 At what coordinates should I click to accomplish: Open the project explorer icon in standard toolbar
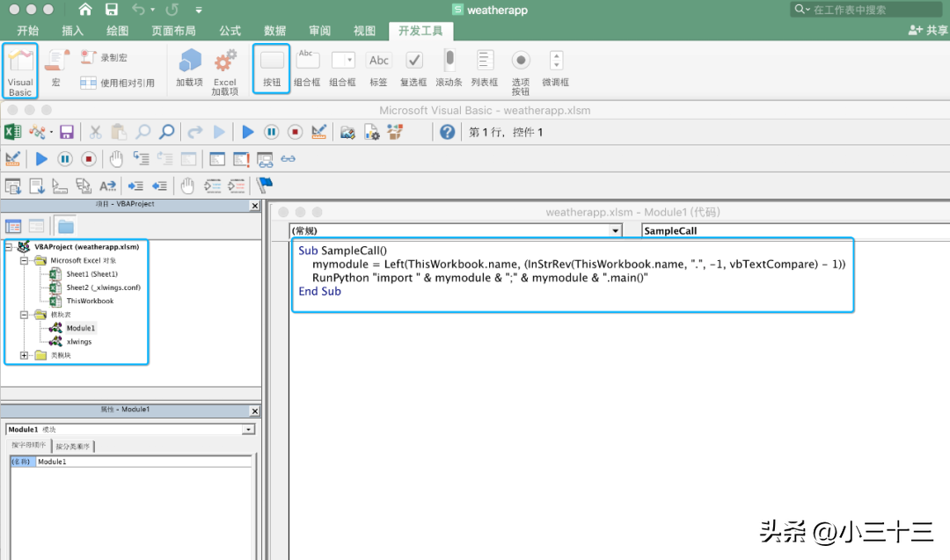point(347,131)
